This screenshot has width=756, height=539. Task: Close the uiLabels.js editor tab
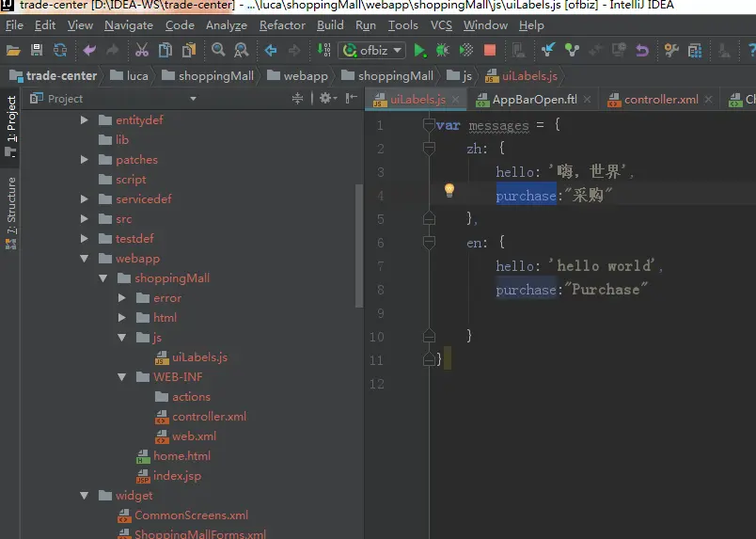click(x=456, y=100)
